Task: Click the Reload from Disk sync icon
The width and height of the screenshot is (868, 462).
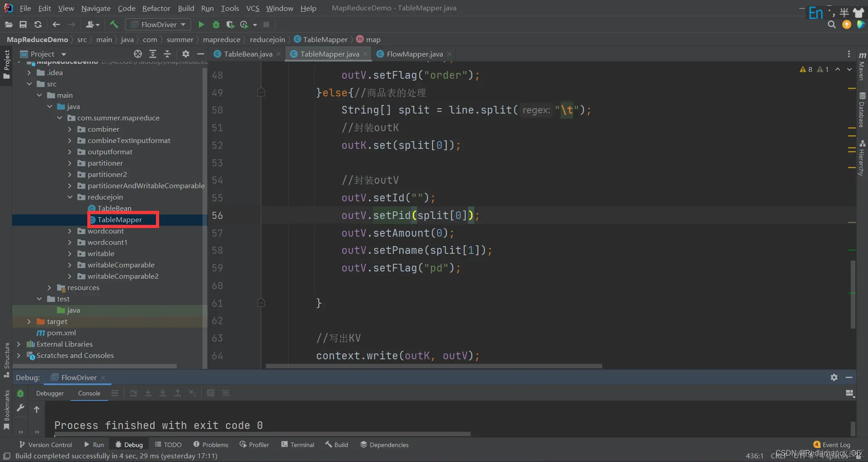Action: tap(38, 24)
